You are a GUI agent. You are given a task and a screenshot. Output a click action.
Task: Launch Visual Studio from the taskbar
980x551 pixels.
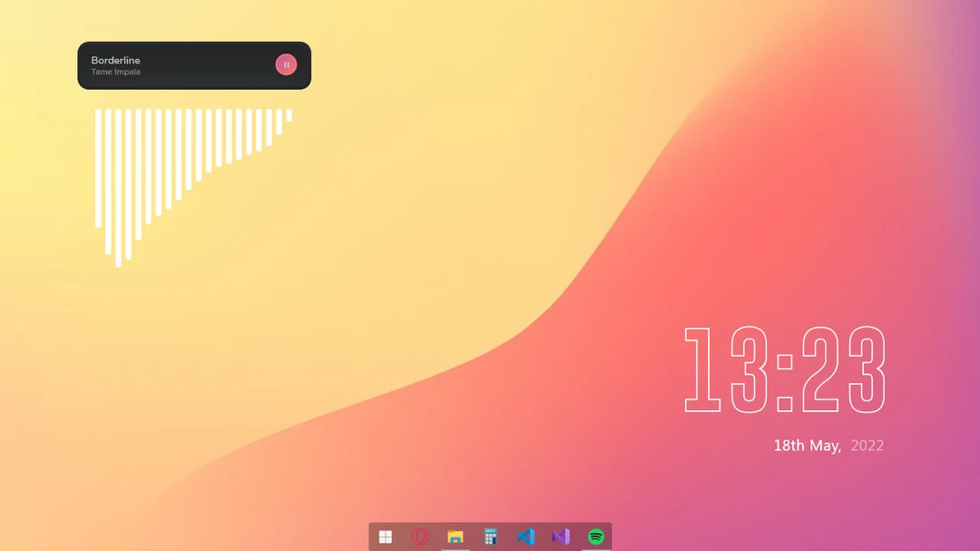[561, 536]
